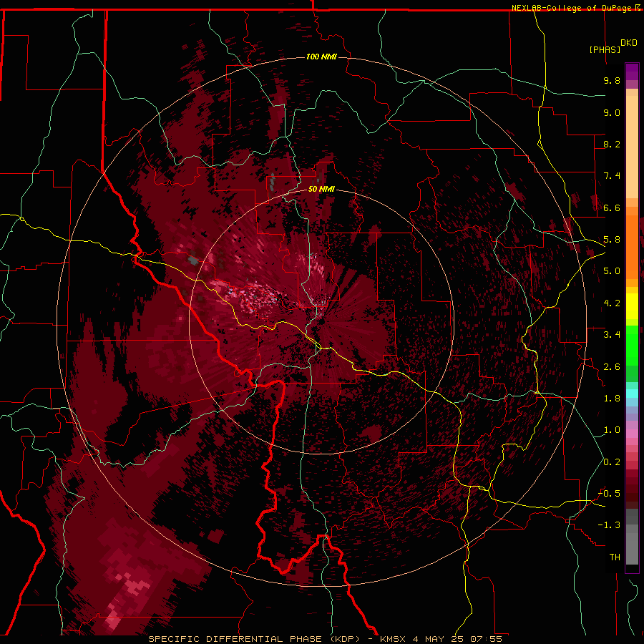Click the TH label beside the scale

615,557
